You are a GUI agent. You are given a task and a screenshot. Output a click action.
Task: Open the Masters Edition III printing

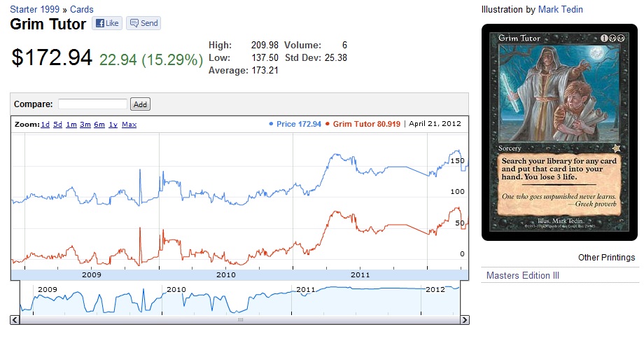click(x=523, y=275)
